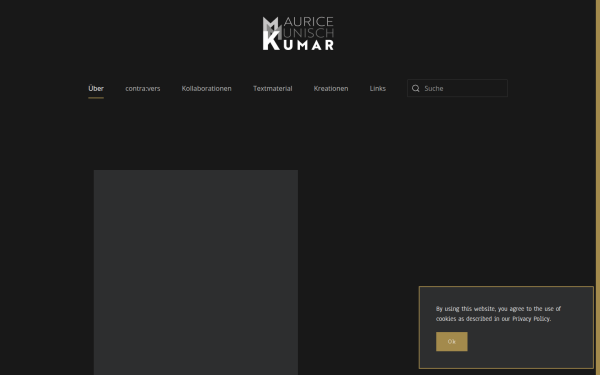Click the large gray image placeholder
The height and width of the screenshot is (375, 600).
click(x=196, y=272)
